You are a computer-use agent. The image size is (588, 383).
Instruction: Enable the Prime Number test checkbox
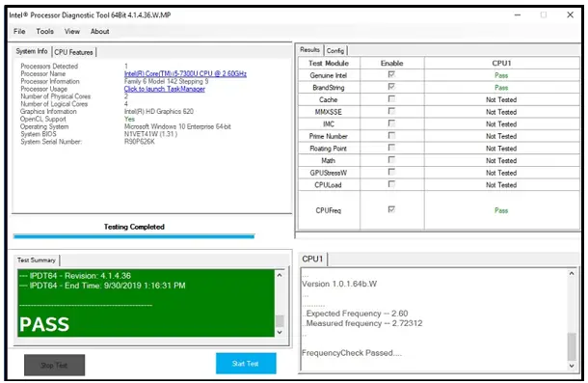(x=391, y=136)
